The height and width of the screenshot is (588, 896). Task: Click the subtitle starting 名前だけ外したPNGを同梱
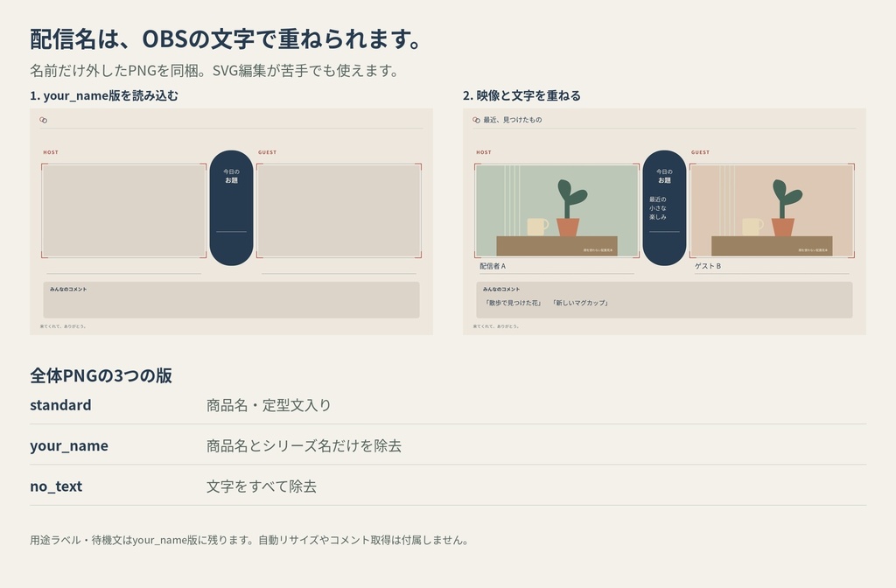coord(214,70)
